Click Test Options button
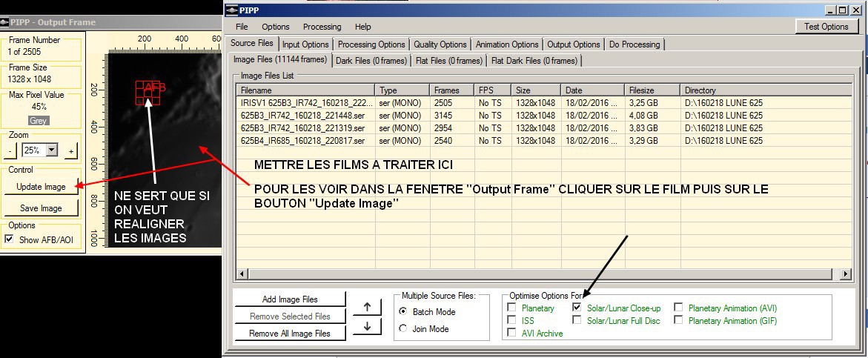Viewport: 868px width, 358px height. [x=826, y=27]
